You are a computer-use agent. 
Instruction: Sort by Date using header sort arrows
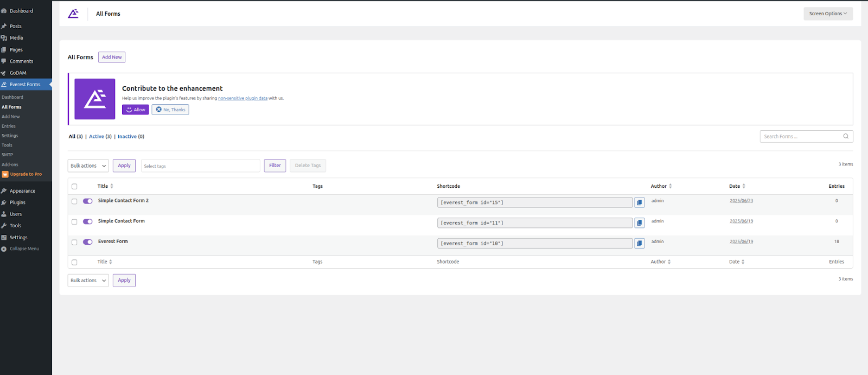744,186
